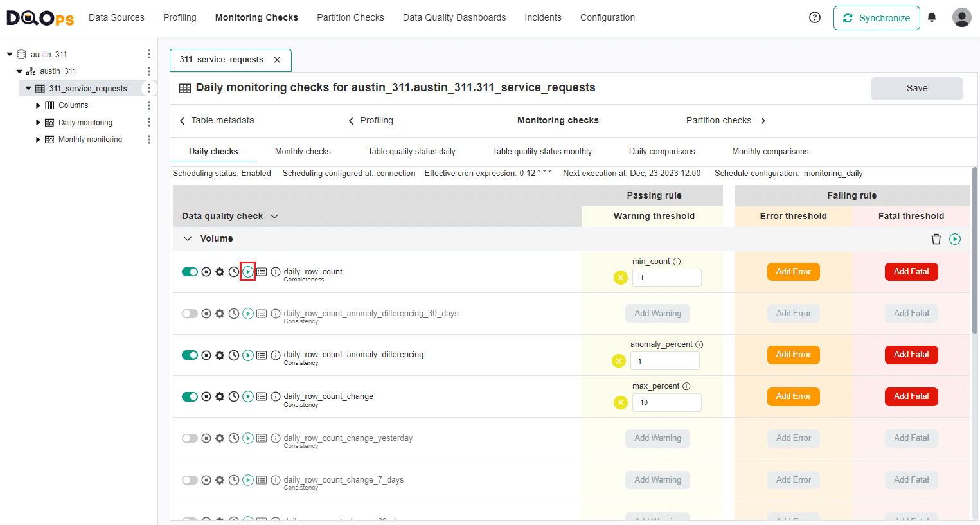
Task: Enable the daily_row_count_anomaly_differencing_30_days check
Action: (190, 313)
